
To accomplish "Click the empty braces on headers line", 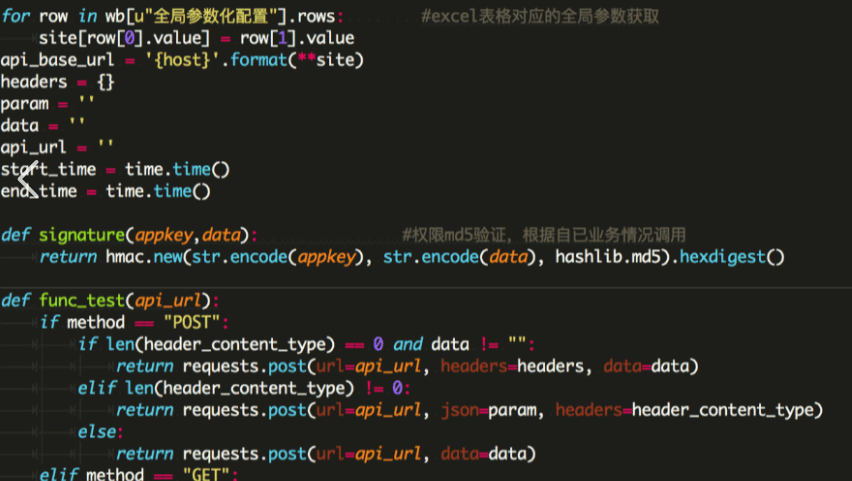I will tap(105, 82).
